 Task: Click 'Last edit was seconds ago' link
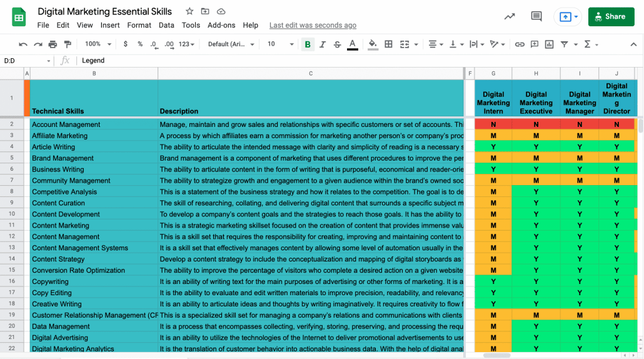tap(313, 25)
